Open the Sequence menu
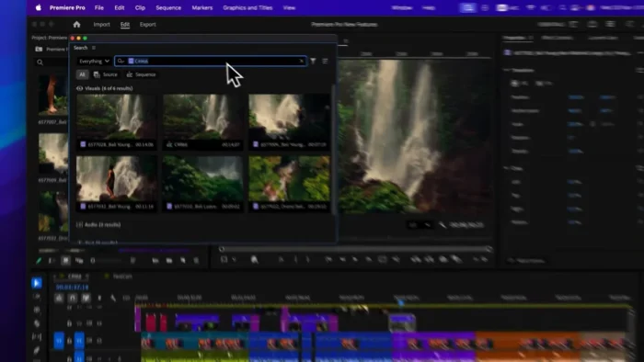The height and width of the screenshot is (362, 644). pyautogui.click(x=168, y=7)
